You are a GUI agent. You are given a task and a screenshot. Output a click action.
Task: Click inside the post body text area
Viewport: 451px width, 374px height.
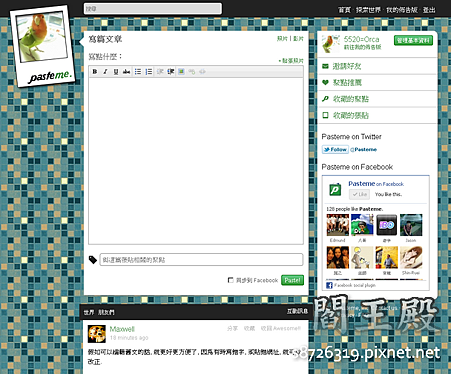pos(196,161)
